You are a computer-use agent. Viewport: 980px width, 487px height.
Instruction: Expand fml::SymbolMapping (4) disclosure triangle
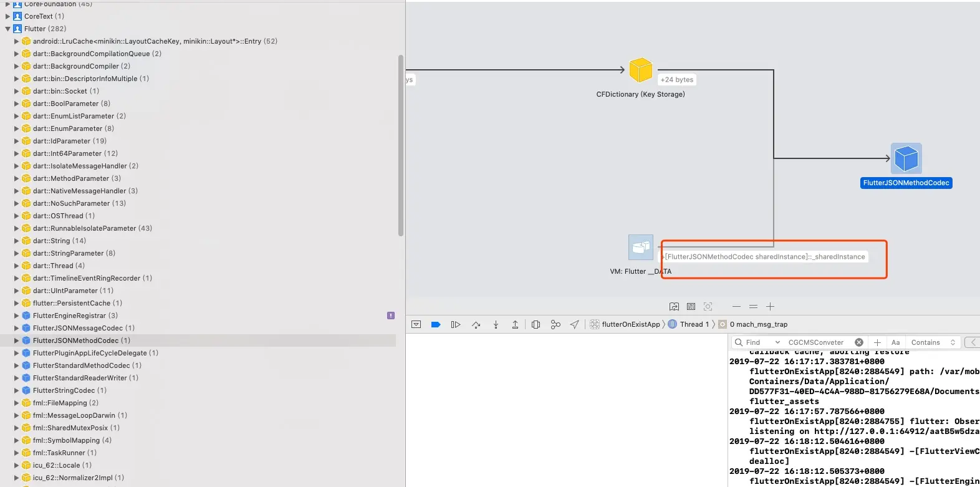pos(17,440)
